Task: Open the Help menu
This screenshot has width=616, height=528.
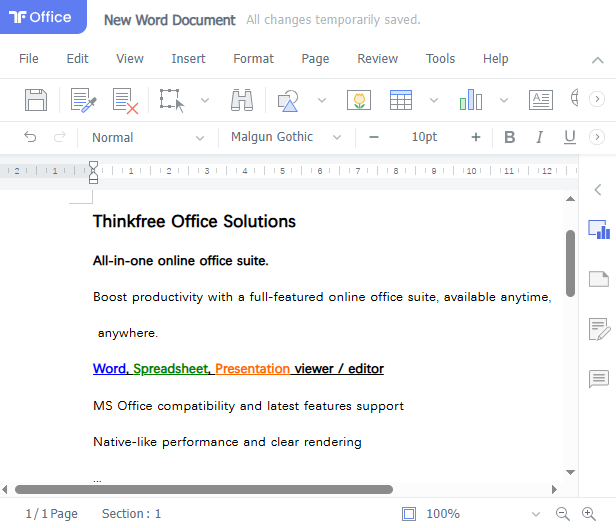Action: pyautogui.click(x=495, y=59)
